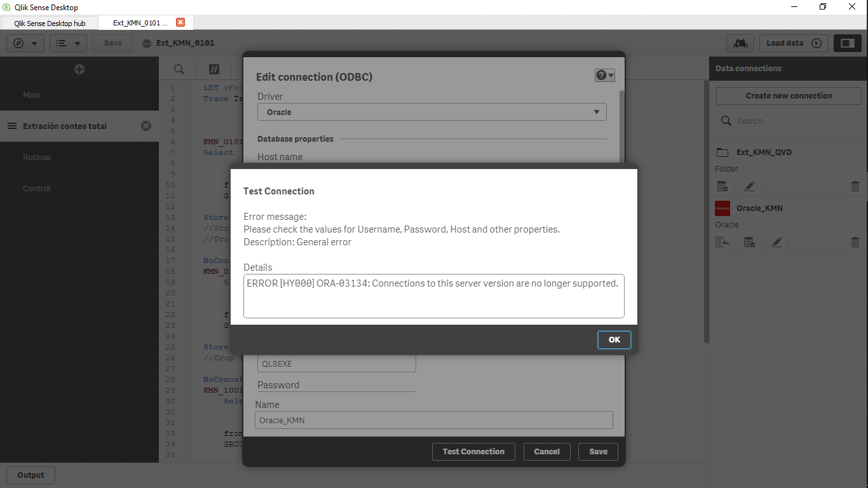Click the Oracle logo icon
868x488 pixels.
pyautogui.click(x=722, y=208)
